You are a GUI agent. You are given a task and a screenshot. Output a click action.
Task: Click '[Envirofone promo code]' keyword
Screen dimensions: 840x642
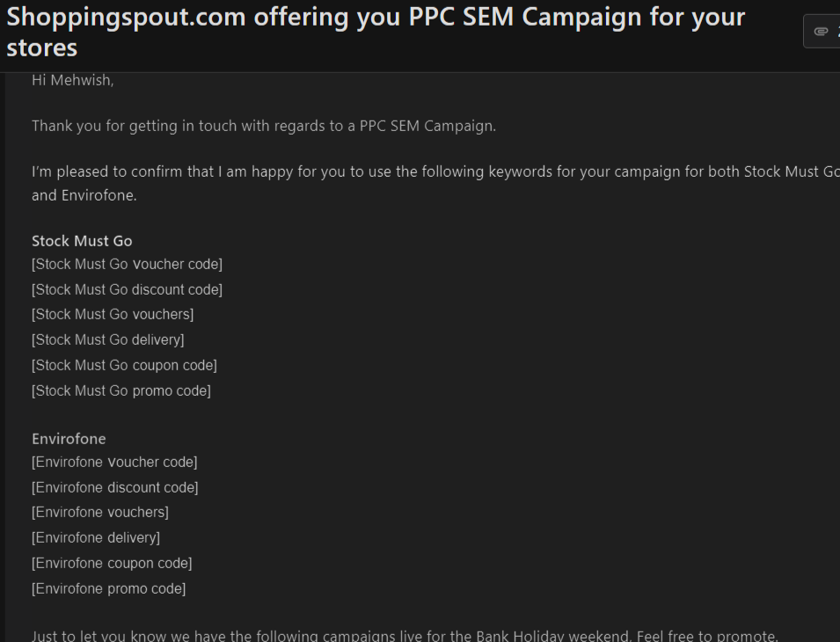coord(109,589)
